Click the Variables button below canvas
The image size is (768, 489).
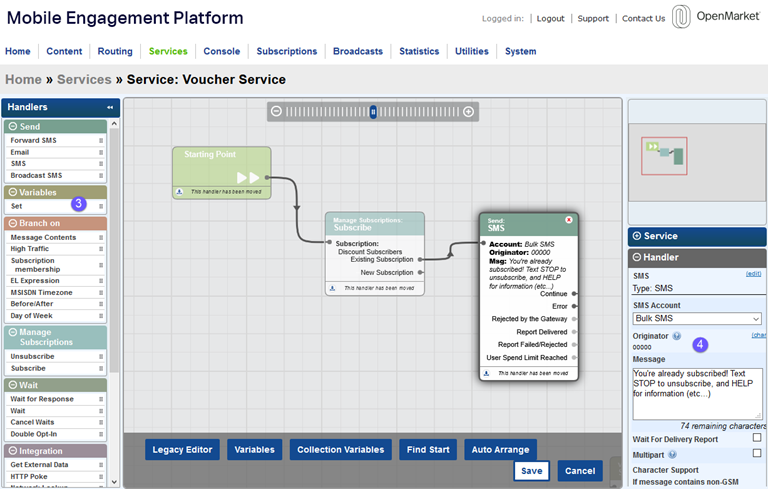[x=255, y=450]
